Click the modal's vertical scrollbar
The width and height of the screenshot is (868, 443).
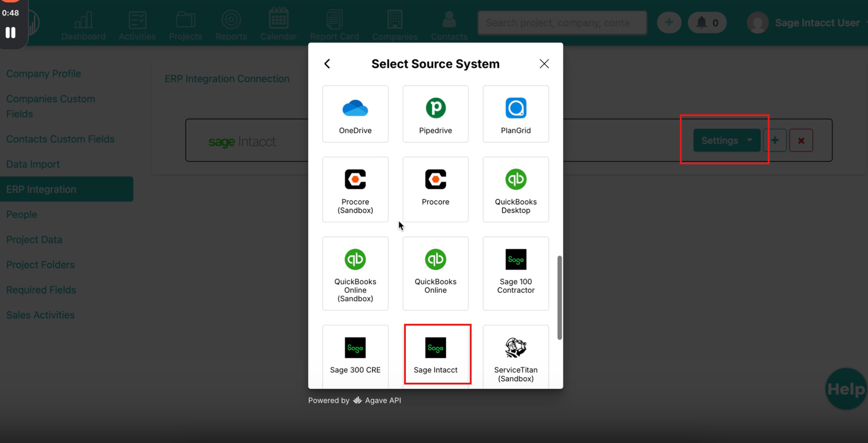tap(559, 297)
